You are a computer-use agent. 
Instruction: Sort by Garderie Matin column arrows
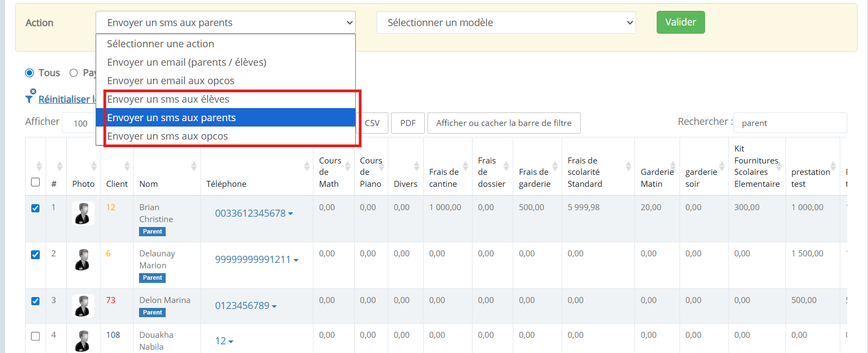coord(672,166)
